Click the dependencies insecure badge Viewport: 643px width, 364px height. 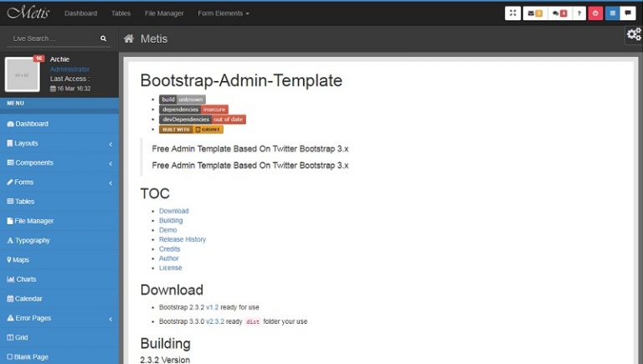click(x=193, y=110)
